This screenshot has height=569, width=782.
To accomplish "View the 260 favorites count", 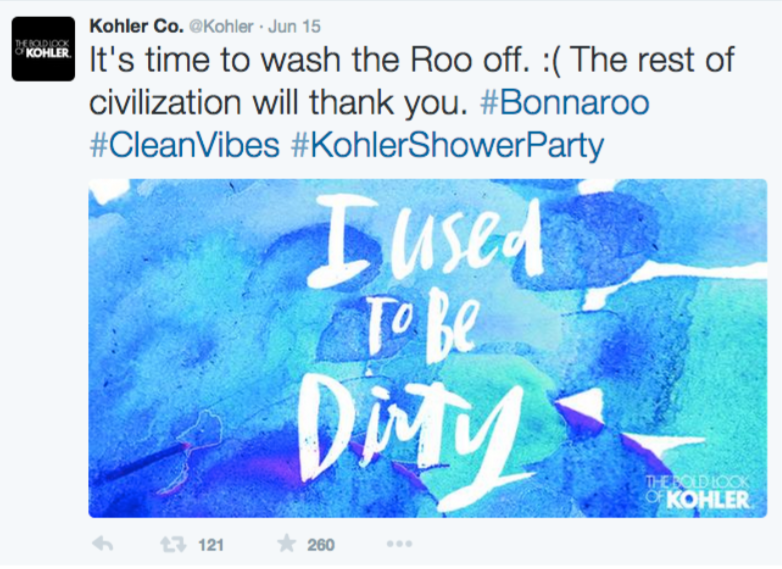I will point(321,545).
